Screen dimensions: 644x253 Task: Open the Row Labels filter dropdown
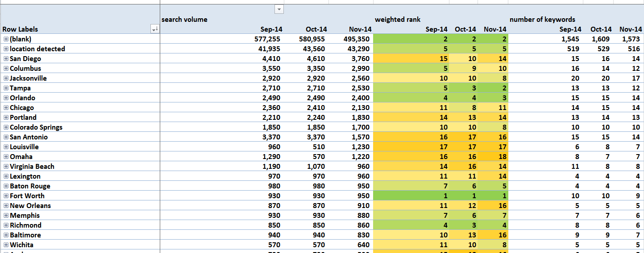pos(155,29)
